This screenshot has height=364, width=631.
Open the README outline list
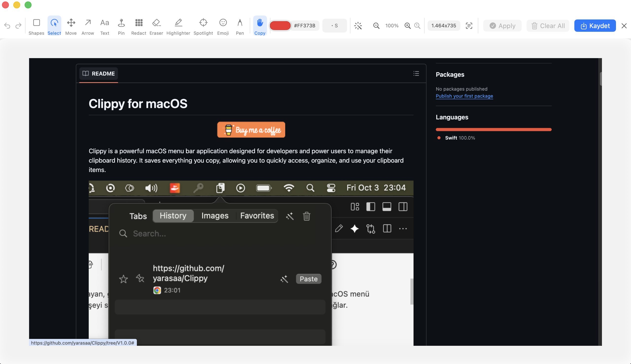click(416, 73)
